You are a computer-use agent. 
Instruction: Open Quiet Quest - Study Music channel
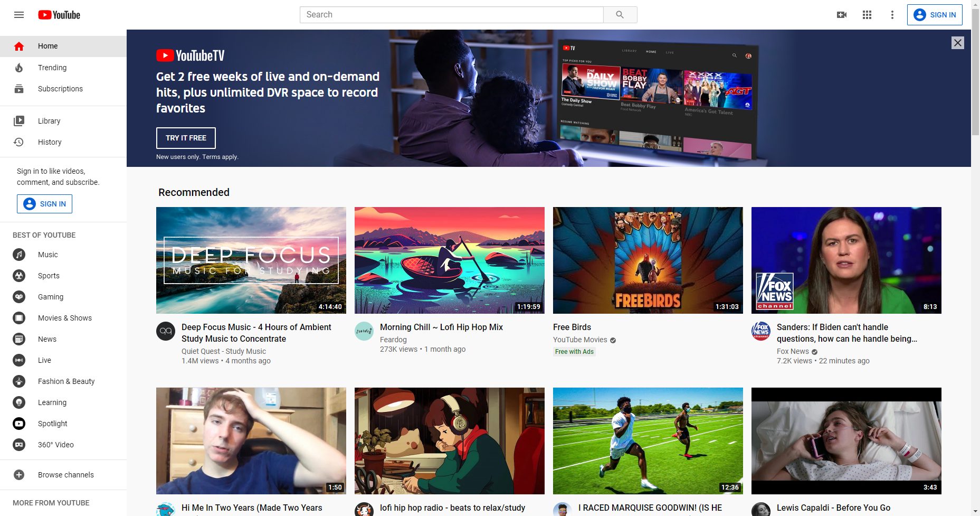pyautogui.click(x=224, y=351)
